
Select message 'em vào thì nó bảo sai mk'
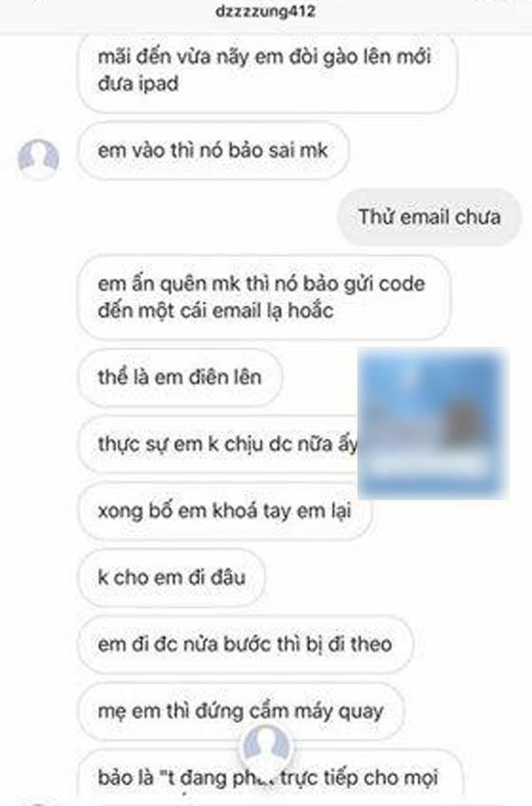pyautogui.click(x=214, y=151)
